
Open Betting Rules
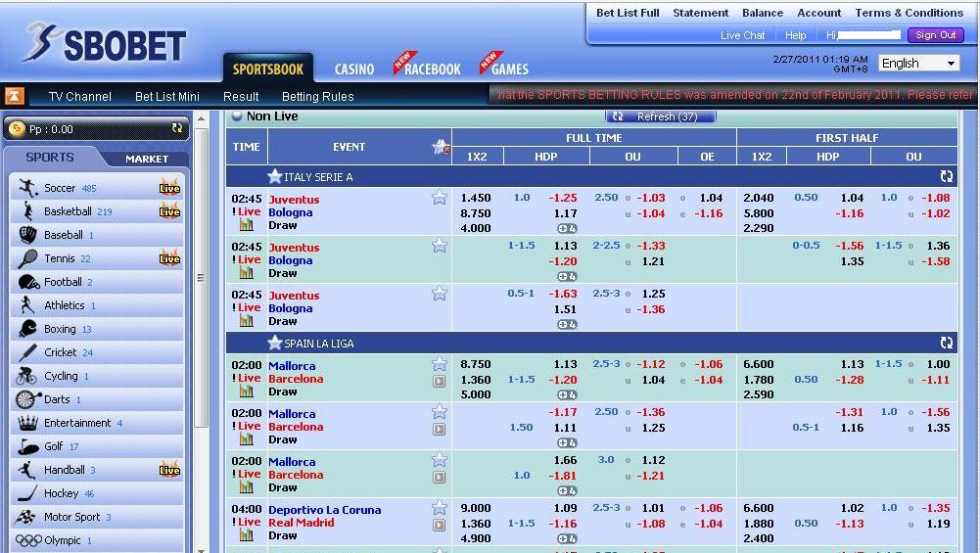click(317, 96)
